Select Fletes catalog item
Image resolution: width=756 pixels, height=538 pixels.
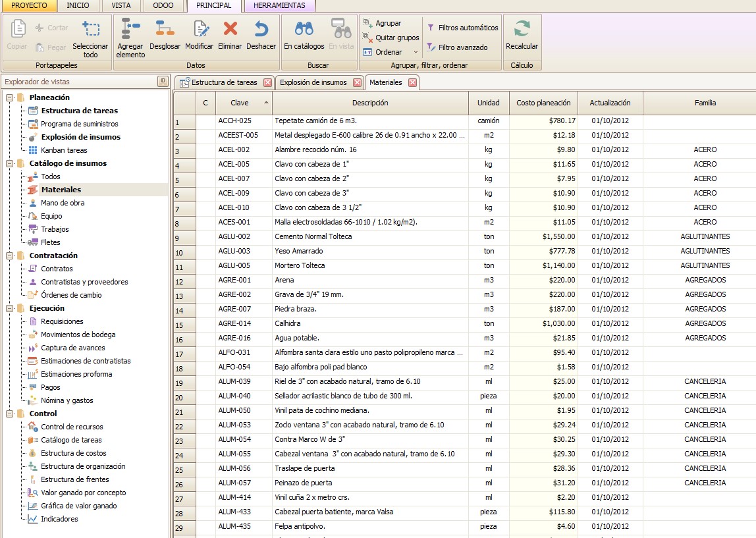tap(51, 242)
